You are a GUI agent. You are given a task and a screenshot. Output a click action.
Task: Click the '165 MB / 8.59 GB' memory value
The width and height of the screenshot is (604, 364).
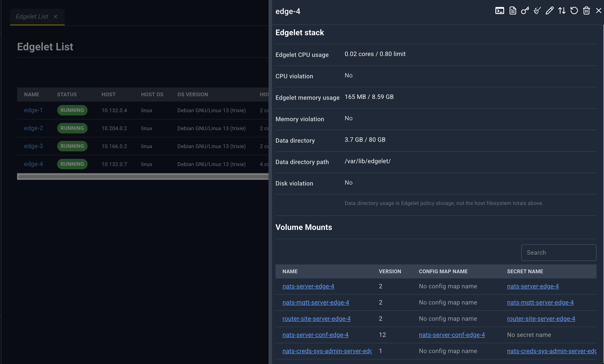tap(369, 97)
